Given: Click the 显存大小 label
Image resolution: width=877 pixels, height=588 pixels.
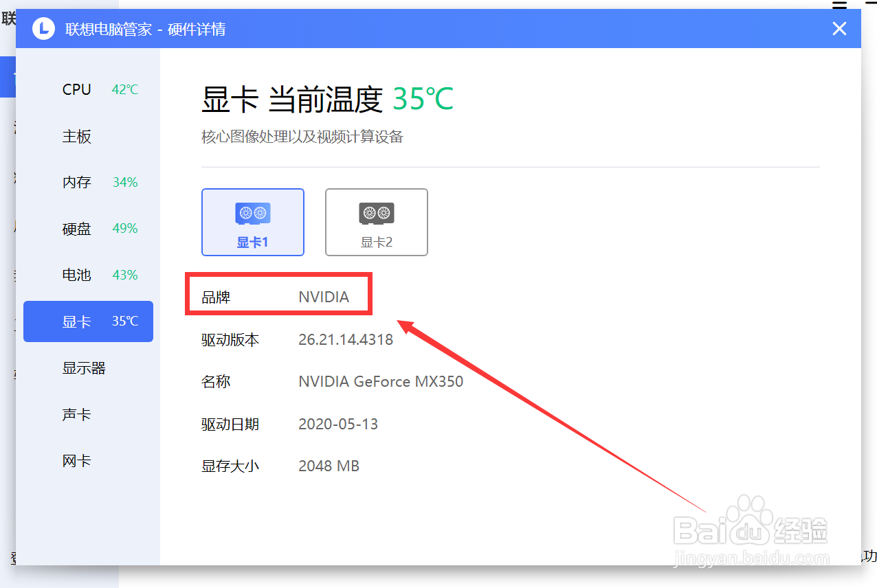Looking at the screenshot, I should coord(230,466).
